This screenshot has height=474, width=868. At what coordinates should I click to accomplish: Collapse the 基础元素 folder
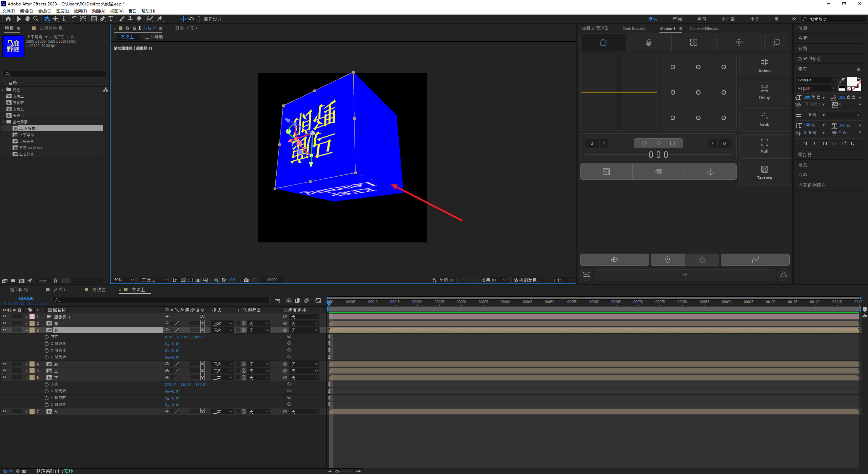pos(3,122)
